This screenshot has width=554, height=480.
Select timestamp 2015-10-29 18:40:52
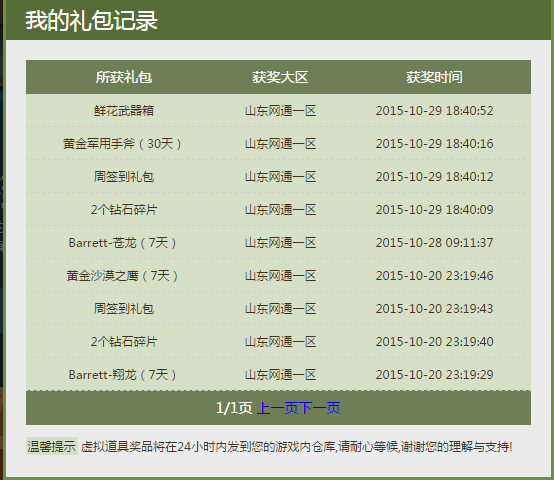[434, 111]
